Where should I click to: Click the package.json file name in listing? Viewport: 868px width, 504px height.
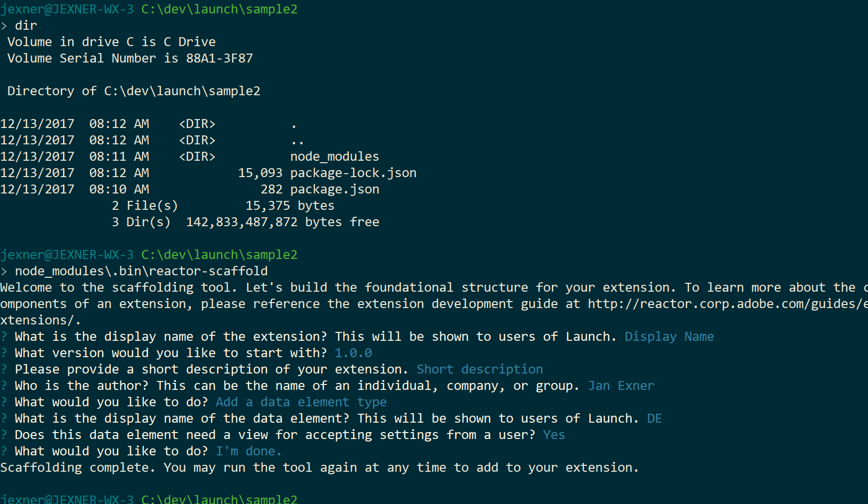click(334, 189)
